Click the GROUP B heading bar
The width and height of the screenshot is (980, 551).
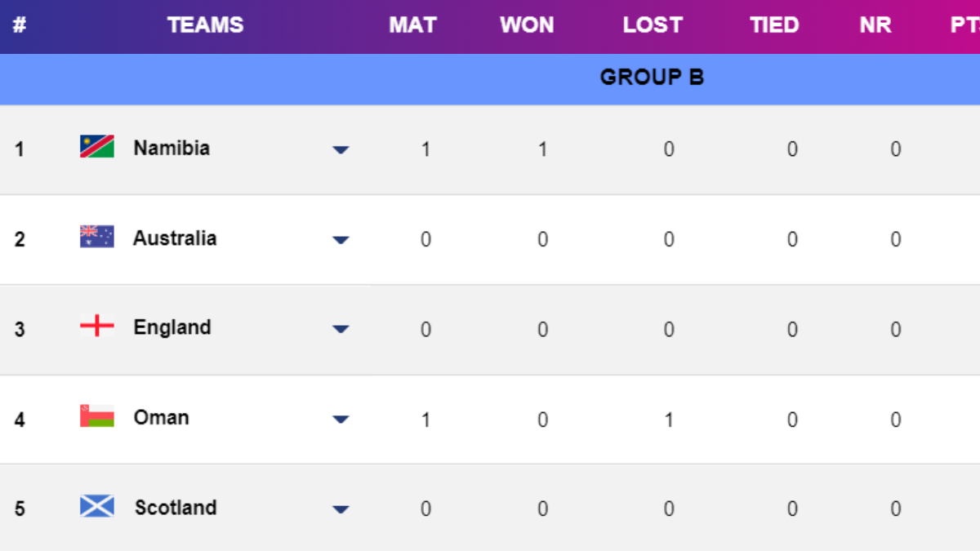[652, 78]
